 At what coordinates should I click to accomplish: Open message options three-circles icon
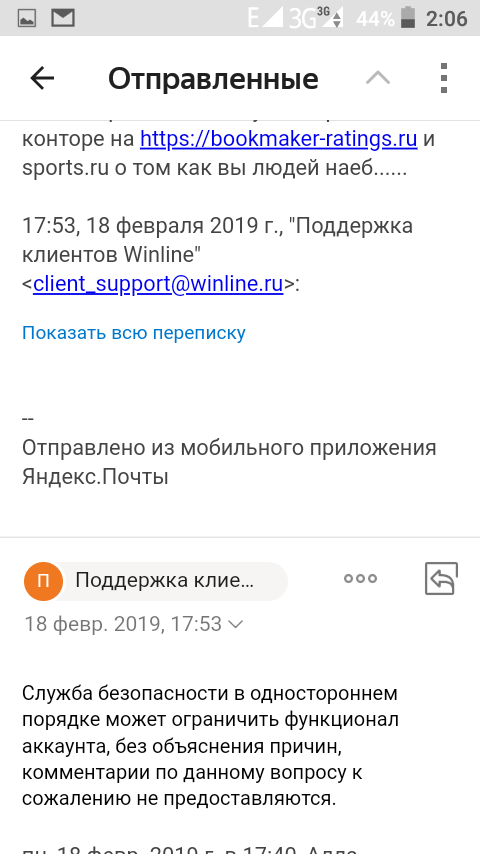point(360,579)
